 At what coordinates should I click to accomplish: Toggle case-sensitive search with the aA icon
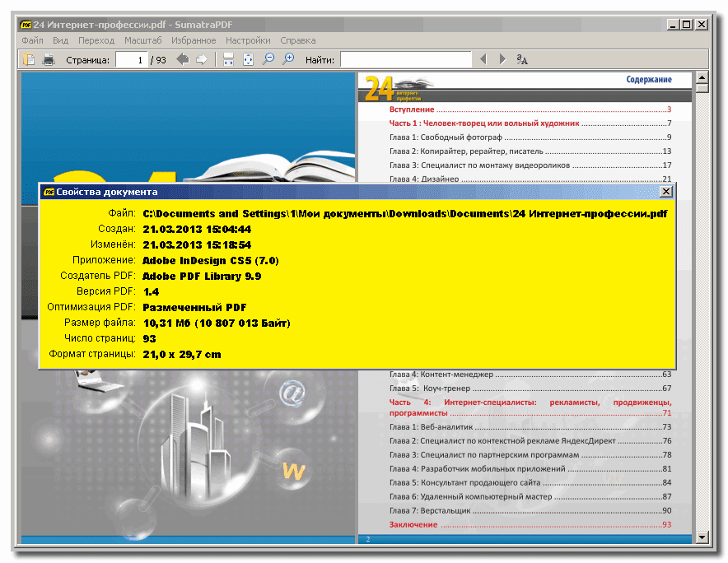[521, 59]
